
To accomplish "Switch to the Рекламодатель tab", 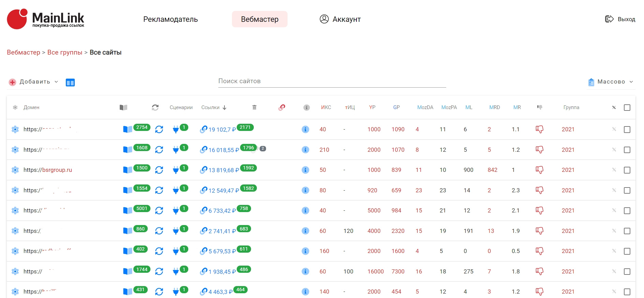I will point(170,19).
